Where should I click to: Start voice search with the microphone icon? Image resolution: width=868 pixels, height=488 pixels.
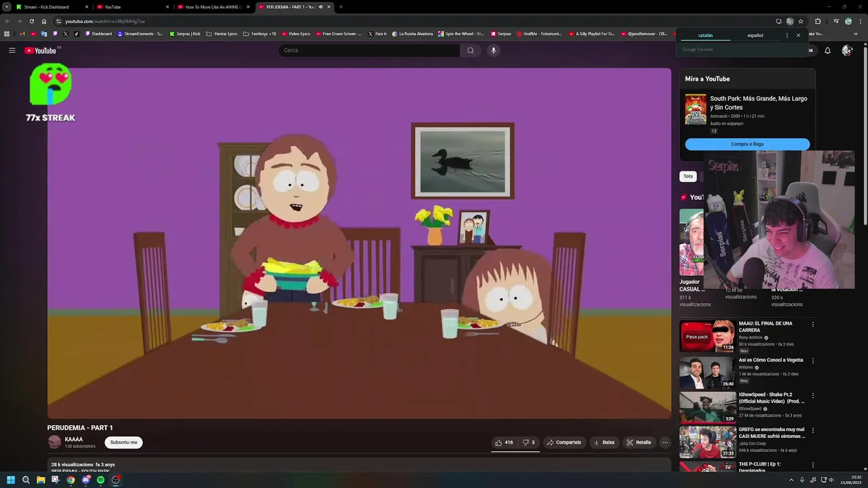[494, 50]
